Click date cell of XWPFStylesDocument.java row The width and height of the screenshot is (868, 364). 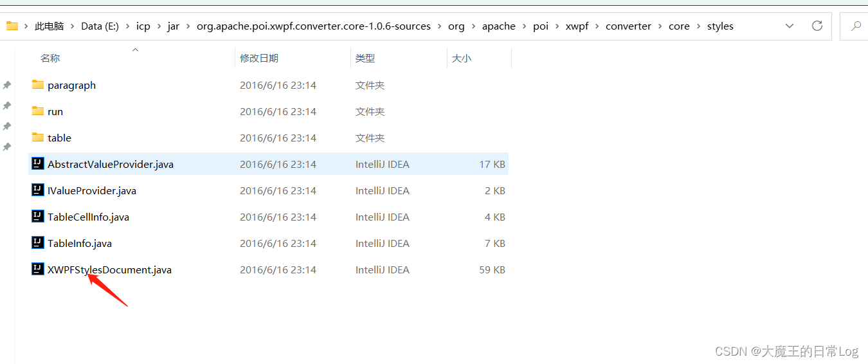pyautogui.click(x=278, y=269)
